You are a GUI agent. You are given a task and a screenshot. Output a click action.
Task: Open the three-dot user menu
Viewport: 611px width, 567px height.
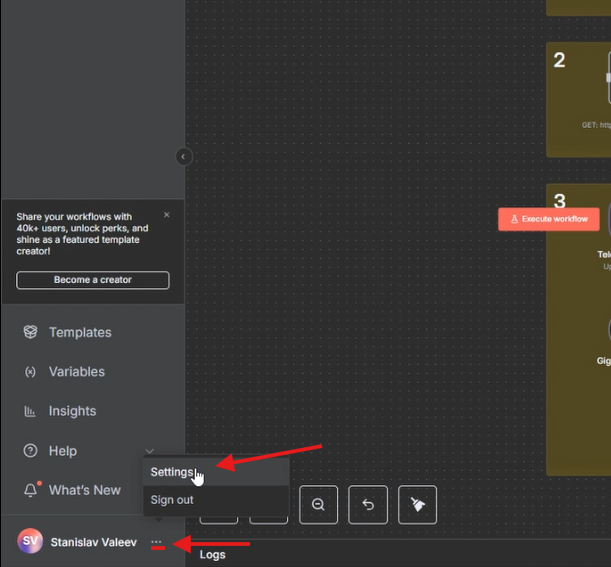click(x=156, y=542)
